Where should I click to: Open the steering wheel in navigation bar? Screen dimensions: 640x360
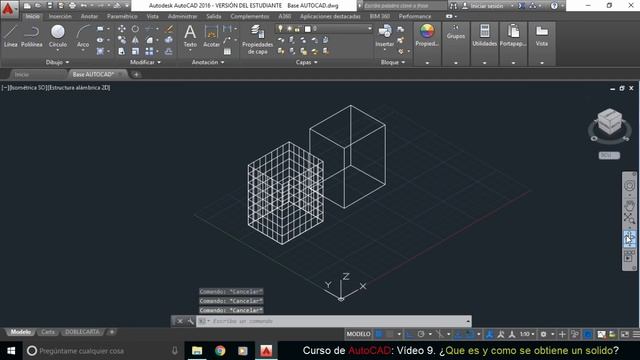tap(629, 186)
